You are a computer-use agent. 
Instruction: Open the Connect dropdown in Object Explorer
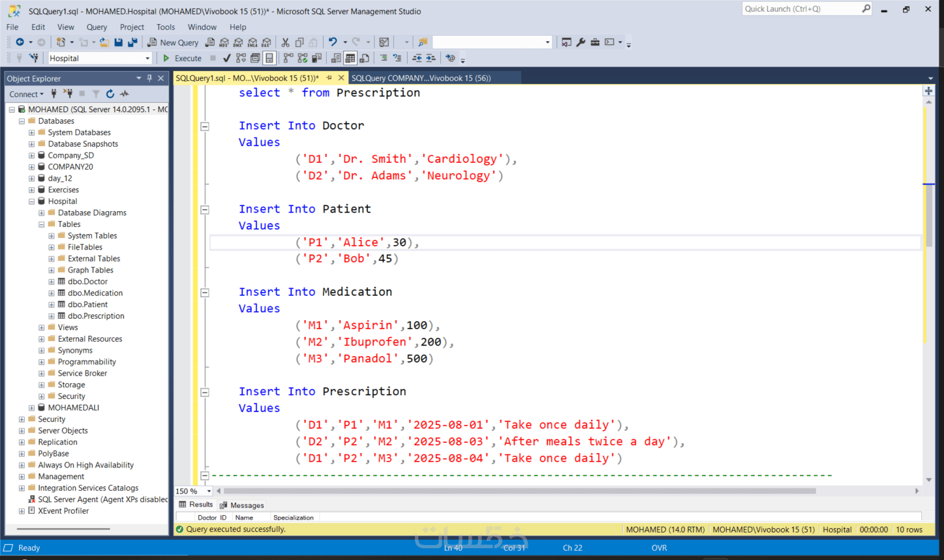coord(26,94)
